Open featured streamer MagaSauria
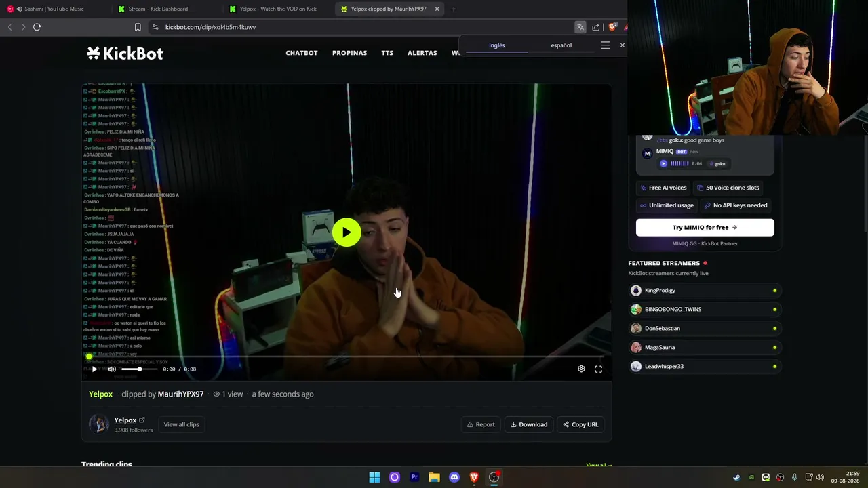 click(x=705, y=347)
